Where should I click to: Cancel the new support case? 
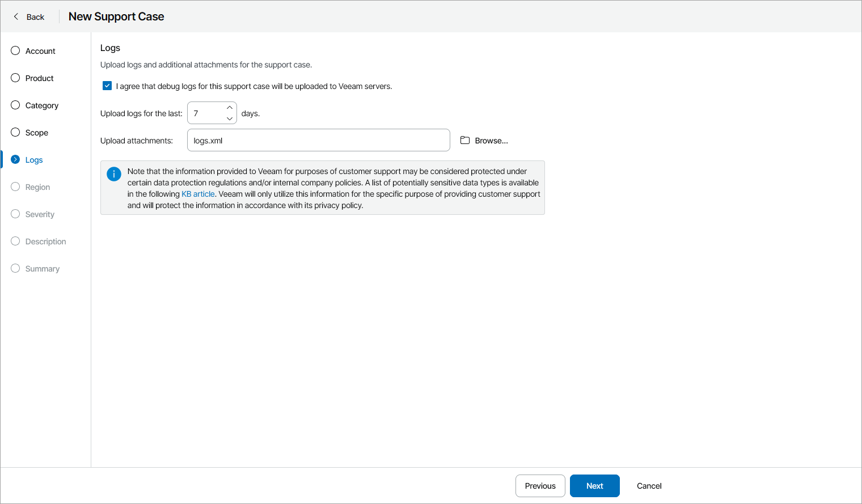pyautogui.click(x=649, y=486)
